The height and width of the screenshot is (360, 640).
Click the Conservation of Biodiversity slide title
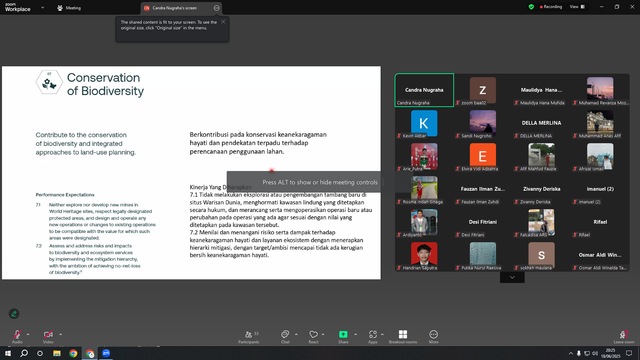point(105,84)
